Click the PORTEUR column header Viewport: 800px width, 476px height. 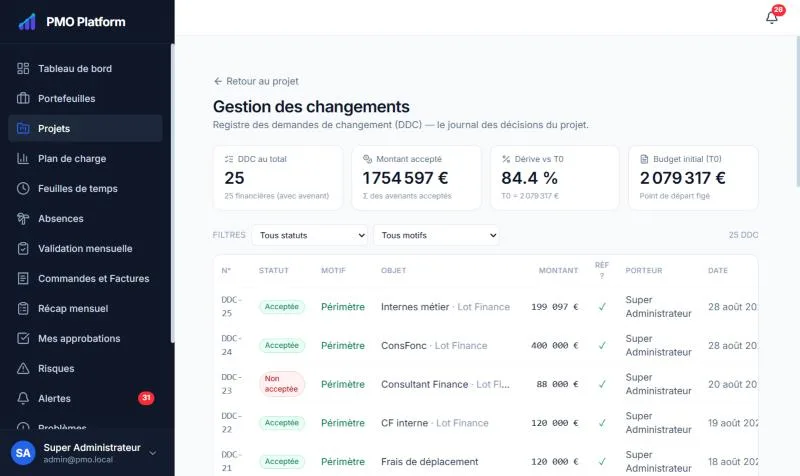644,270
